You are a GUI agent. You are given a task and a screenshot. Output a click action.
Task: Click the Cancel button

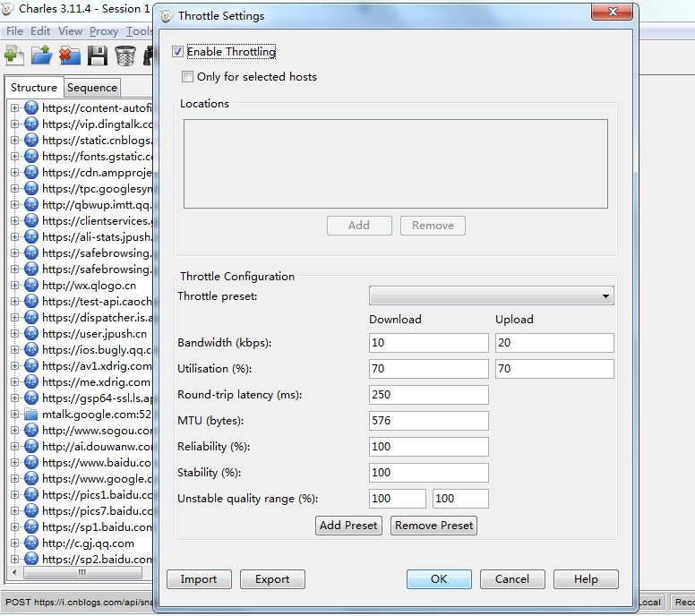click(512, 579)
